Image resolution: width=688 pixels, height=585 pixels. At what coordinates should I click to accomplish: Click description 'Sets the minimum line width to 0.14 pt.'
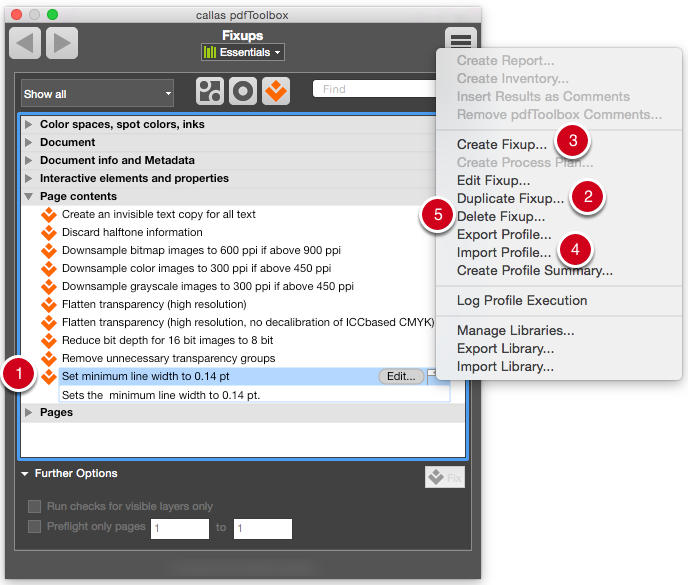[161, 395]
